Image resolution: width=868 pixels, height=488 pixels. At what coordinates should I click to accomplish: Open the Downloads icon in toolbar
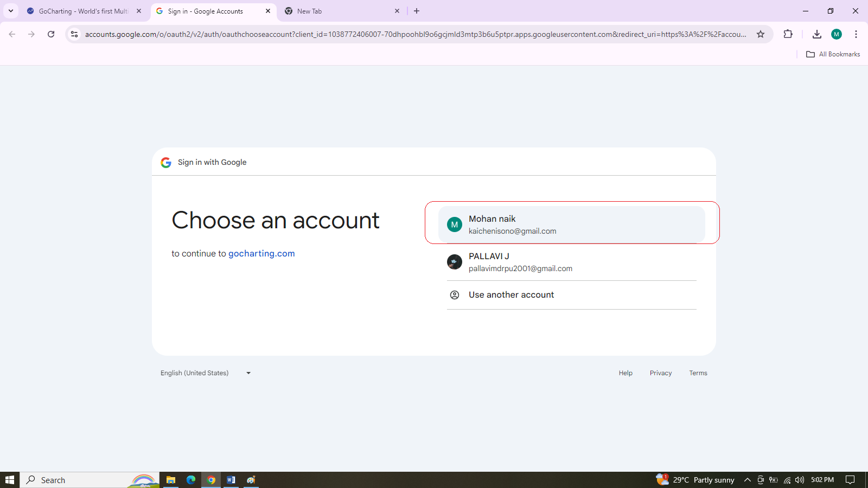pyautogui.click(x=816, y=34)
